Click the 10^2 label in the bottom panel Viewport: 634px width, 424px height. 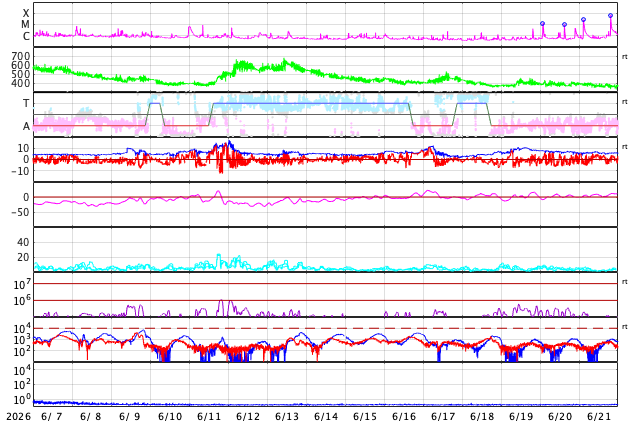tap(22, 385)
